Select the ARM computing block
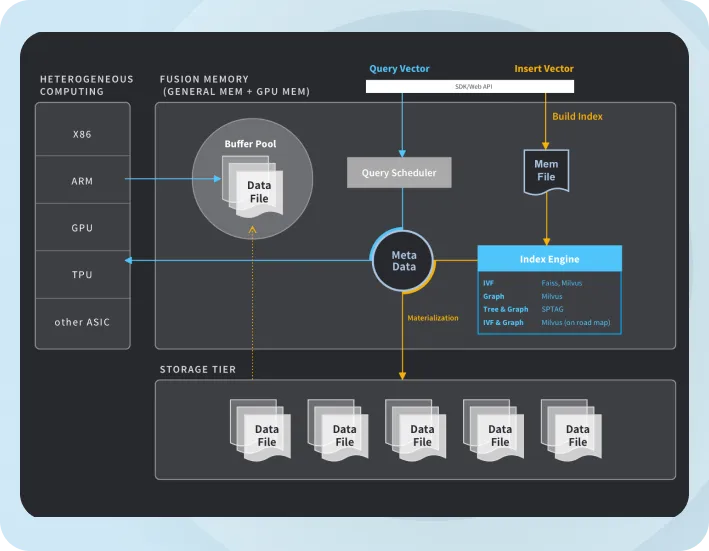The height and width of the screenshot is (551, 709). (83, 180)
